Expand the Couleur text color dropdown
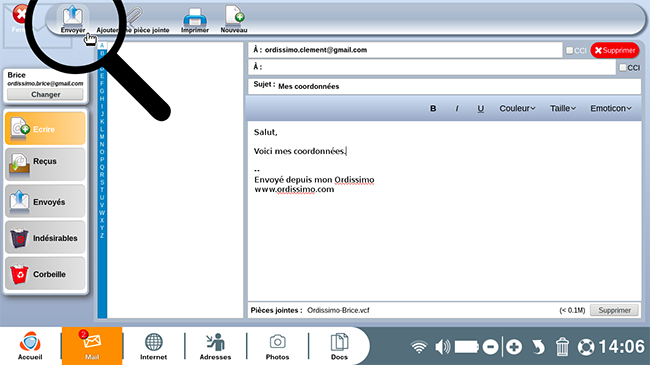This screenshot has height=365, width=650. (517, 108)
